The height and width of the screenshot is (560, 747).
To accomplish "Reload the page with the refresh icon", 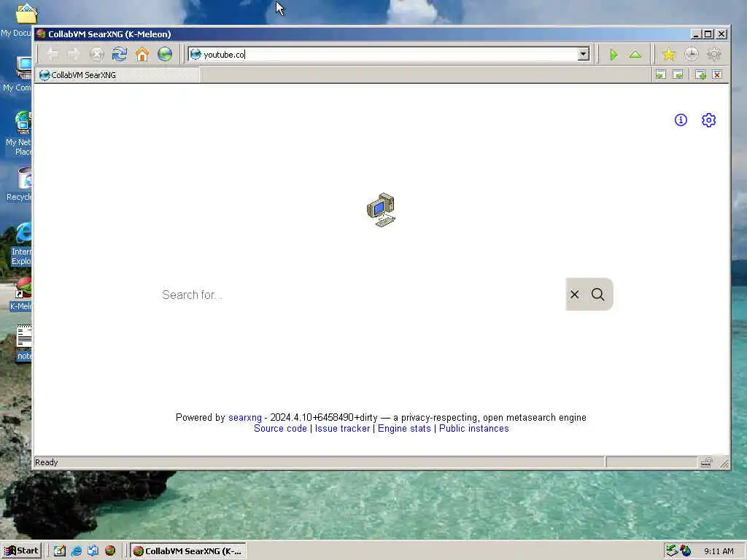I will click(x=119, y=54).
